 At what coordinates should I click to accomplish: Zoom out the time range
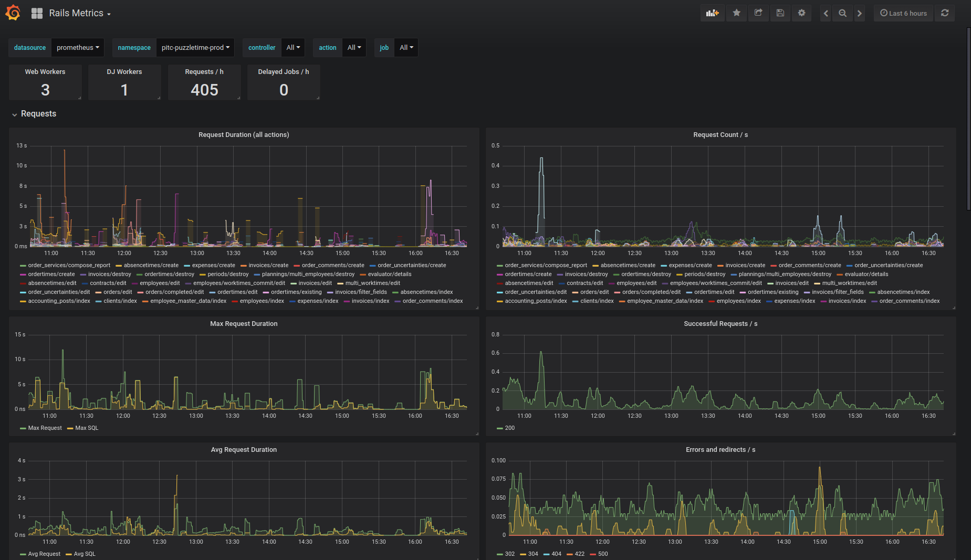click(842, 13)
